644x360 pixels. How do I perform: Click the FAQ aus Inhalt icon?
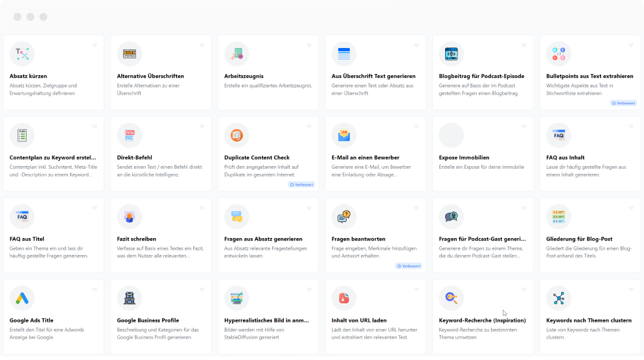tap(558, 136)
